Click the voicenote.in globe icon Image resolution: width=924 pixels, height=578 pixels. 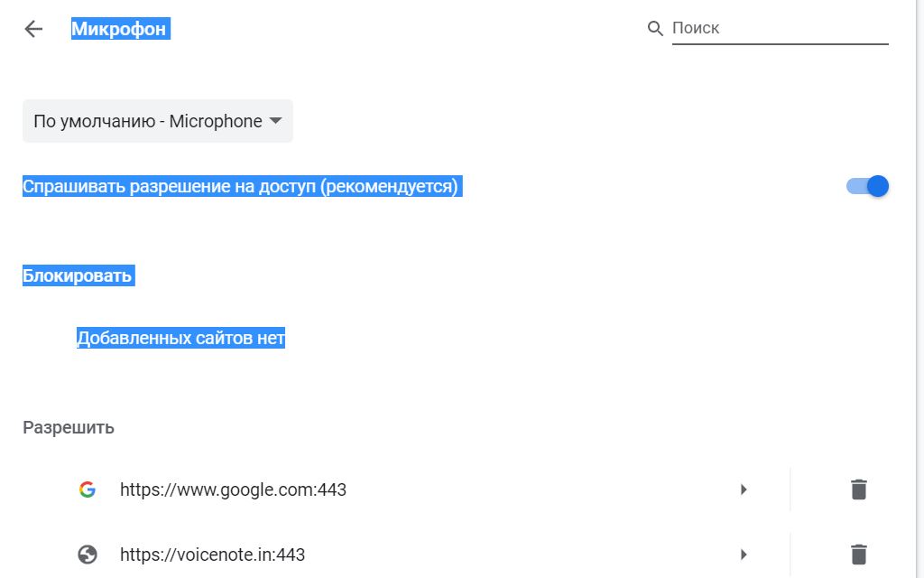87,555
